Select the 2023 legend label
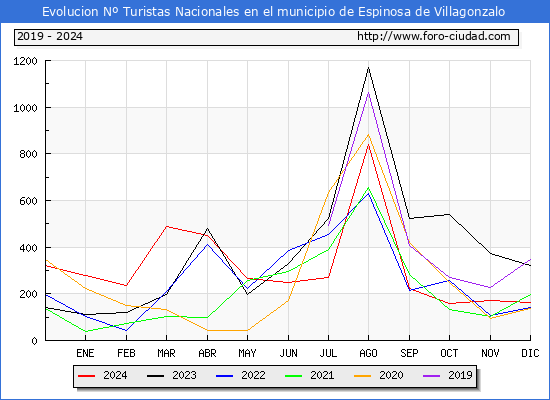 (184, 375)
